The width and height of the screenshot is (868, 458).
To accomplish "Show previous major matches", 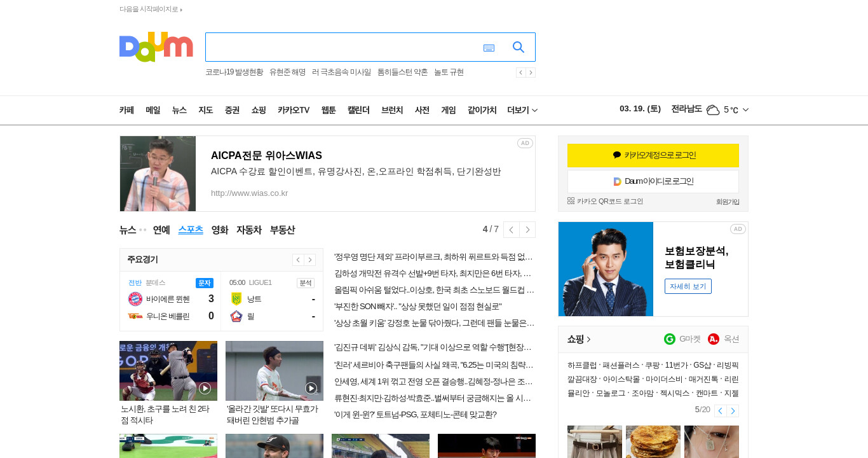I will coord(298,260).
